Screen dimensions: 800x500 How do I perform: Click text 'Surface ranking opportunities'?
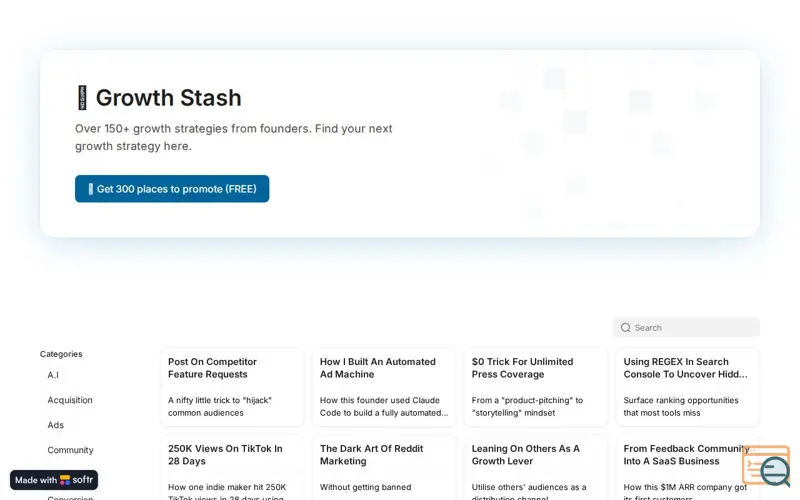[x=681, y=401]
